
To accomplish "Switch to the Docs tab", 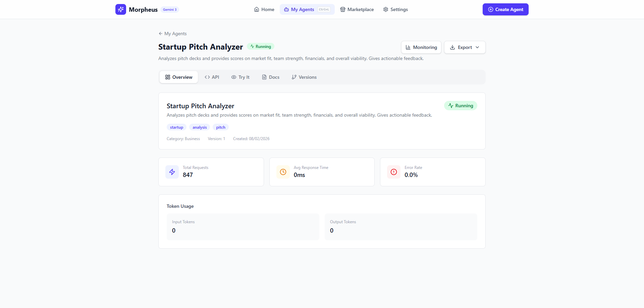I will coord(271,77).
